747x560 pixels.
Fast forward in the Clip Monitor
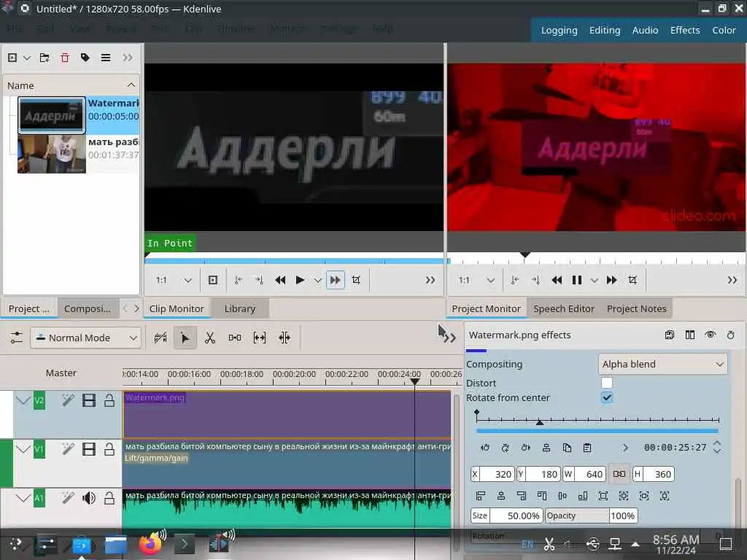click(x=336, y=280)
